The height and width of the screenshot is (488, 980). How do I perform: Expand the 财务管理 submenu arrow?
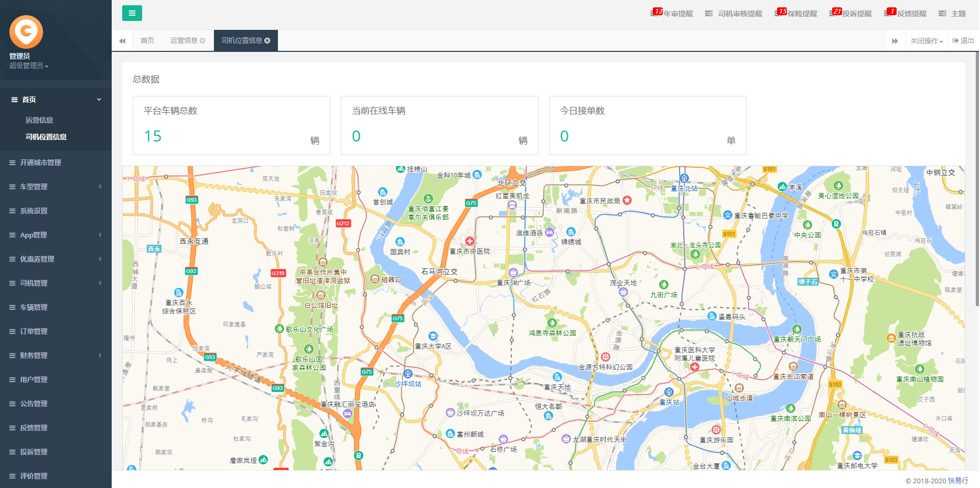tap(100, 355)
